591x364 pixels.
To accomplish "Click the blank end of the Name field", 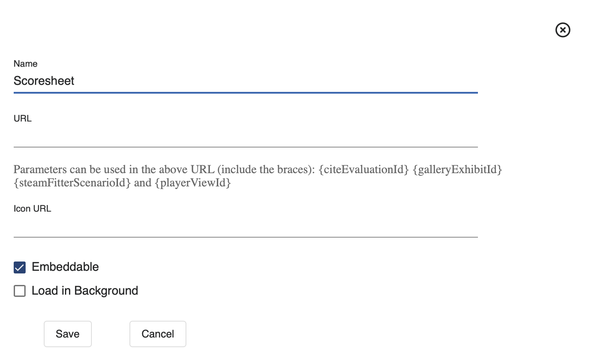I will 309,81.
